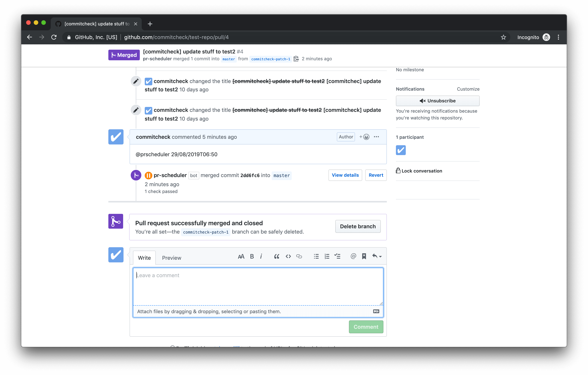Click the copy branch name clipboard icon
This screenshot has height=375, width=588.
pyautogui.click(x=296, y=59)
